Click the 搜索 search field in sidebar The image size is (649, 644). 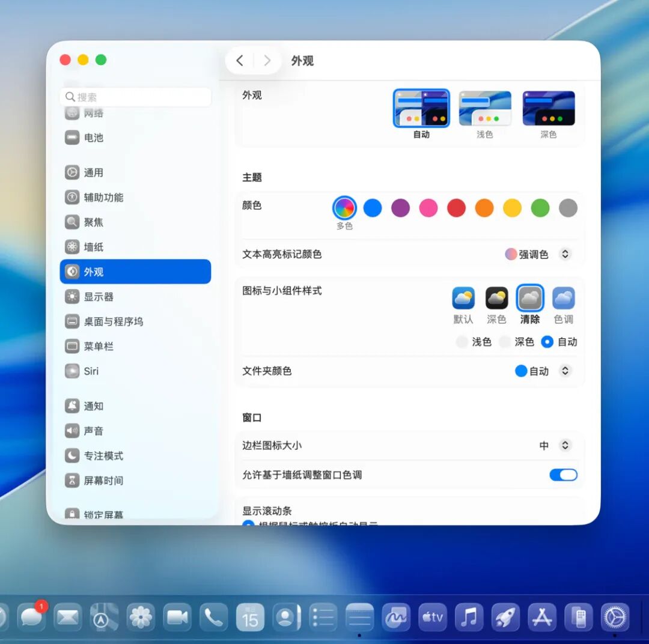tap(135, 97)
